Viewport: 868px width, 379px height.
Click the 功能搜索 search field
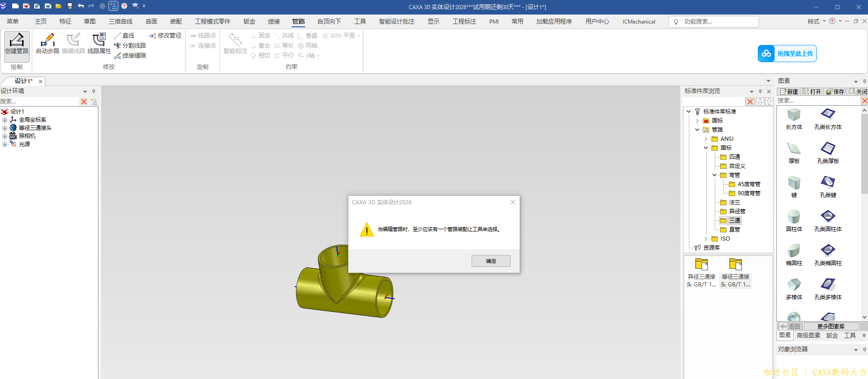pos(713,21)
